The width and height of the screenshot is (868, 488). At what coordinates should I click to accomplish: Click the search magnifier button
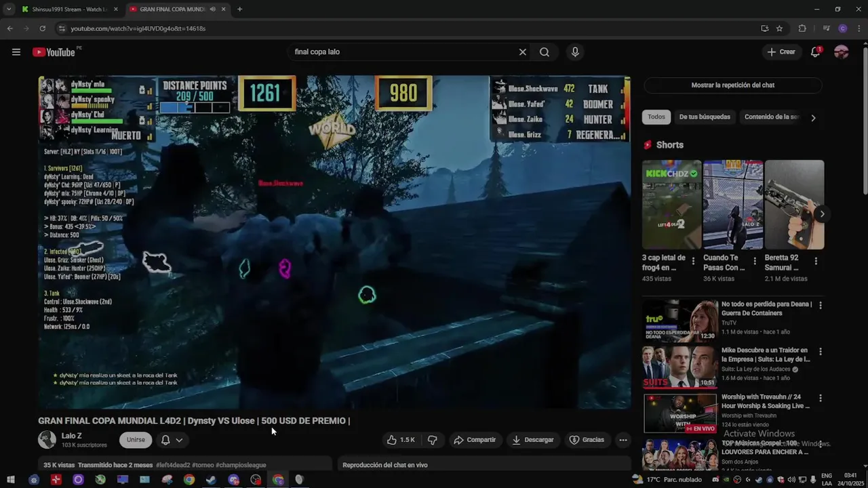click(x=545, y=52)
